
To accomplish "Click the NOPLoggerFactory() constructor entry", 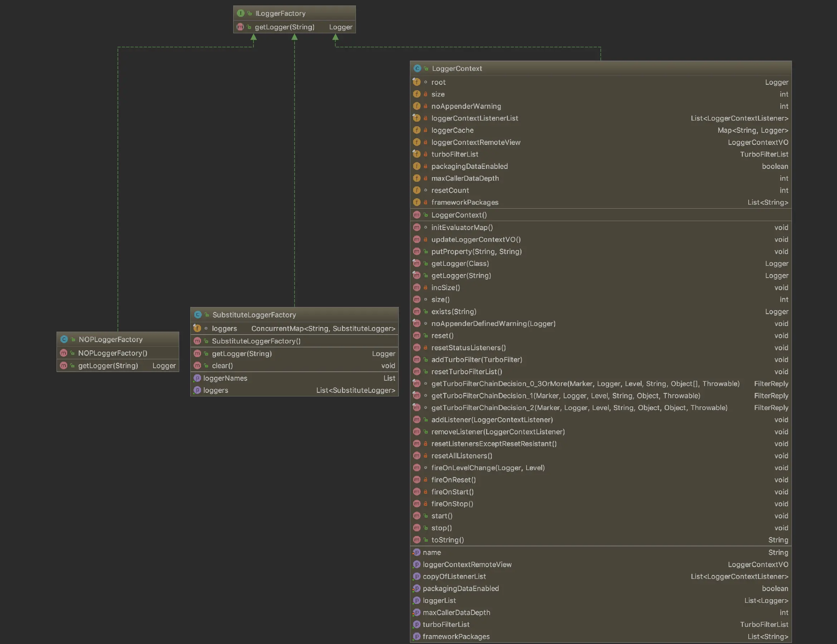I will coord(112,353).
